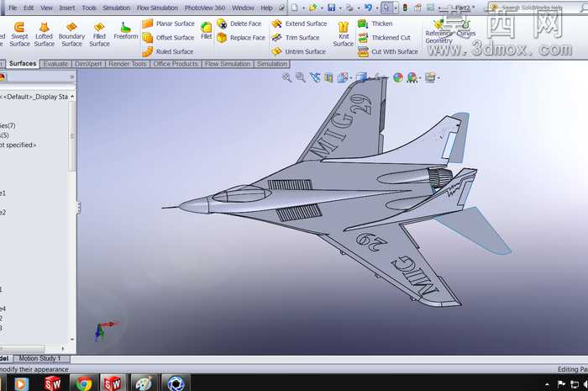Viewport: 588px width, 391px height.
Task: Click the Rebuild traffic light icon
Action: tap(405, 8)
